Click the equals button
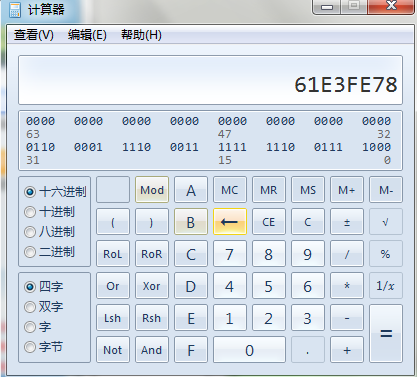The width and height of the screenshot is (417, 377). tap(386, 334)
